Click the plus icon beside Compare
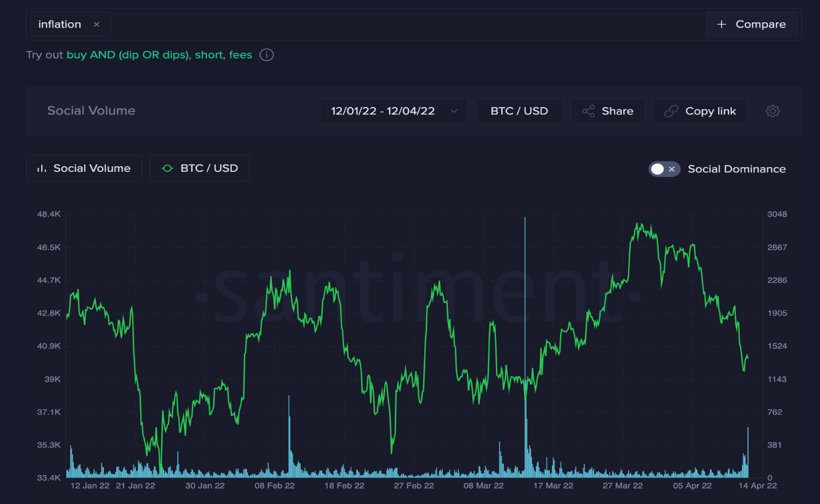Viewport: 820px width, 504px height. click(722, 24)
